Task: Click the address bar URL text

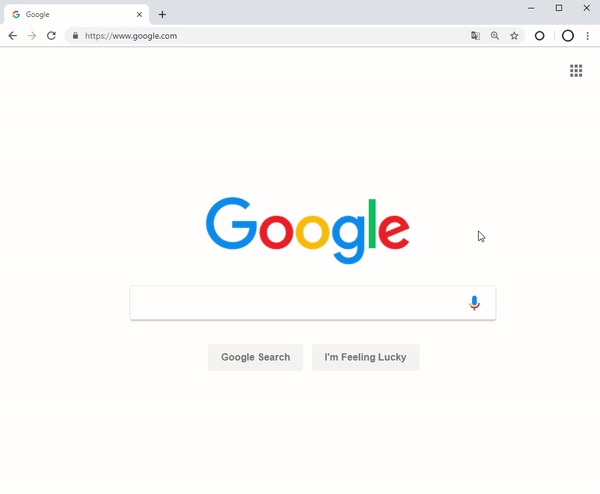Action: click(x=131, y=36)
